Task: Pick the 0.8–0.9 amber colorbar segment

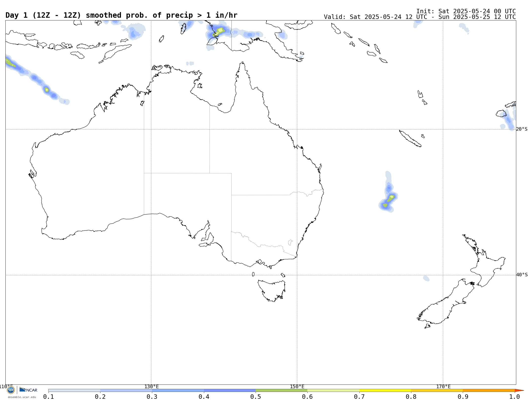Action: [437, 390]
